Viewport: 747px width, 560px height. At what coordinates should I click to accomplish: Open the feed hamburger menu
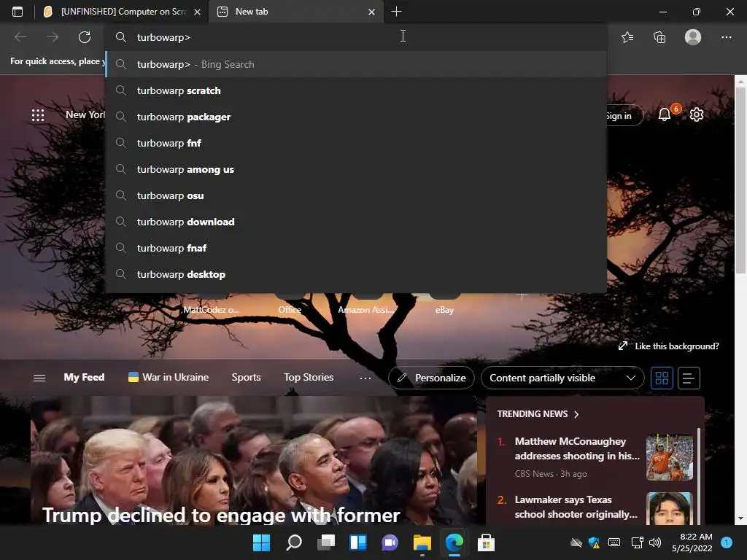tap(39, 378)
